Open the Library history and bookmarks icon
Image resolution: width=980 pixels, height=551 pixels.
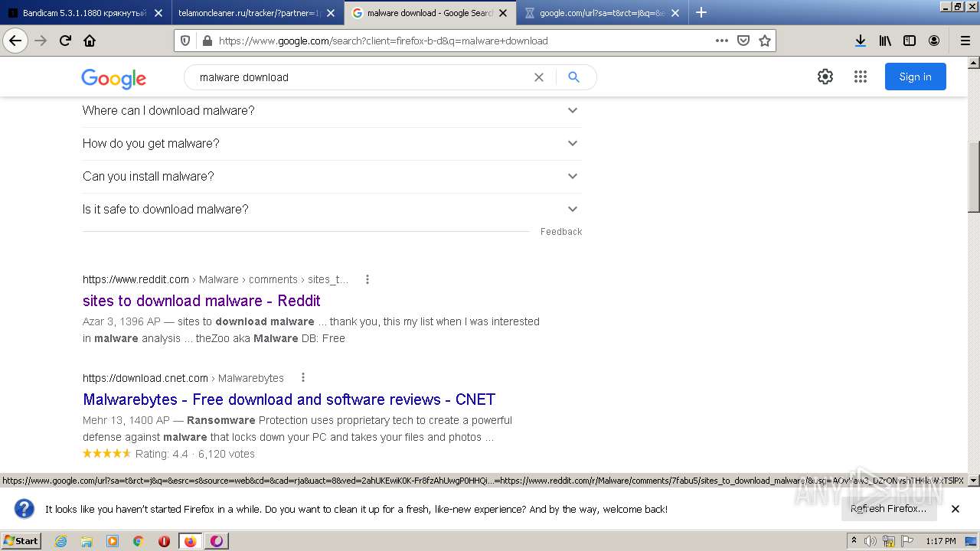885,41
